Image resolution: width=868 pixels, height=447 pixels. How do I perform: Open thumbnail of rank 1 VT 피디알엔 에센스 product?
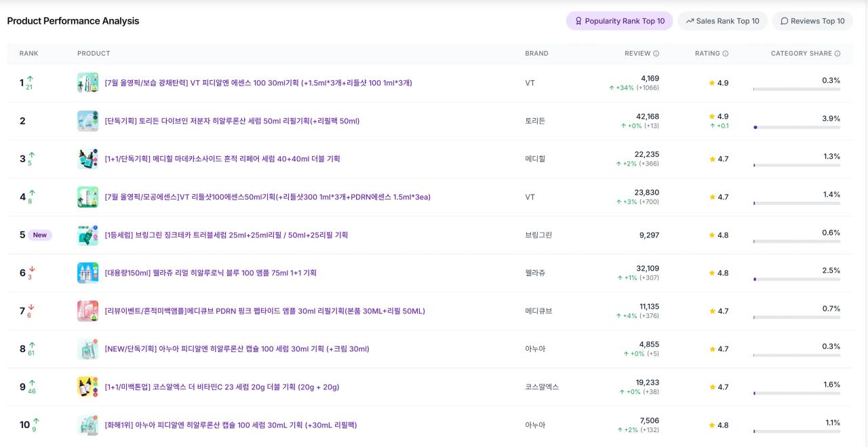[x=87, y=83]
